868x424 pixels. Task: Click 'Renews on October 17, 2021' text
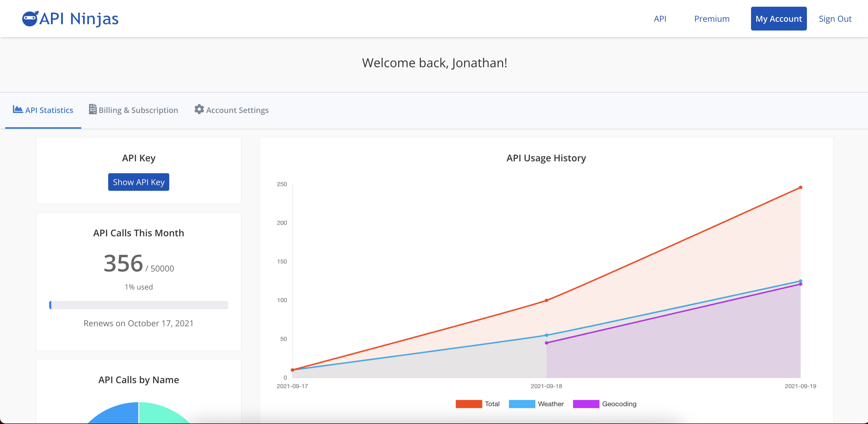[138, 323]
